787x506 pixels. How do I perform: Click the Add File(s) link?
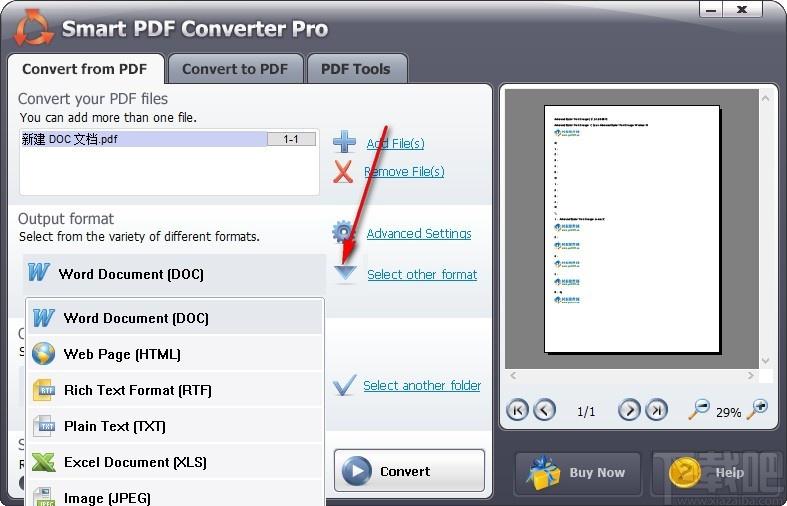tap(396, 144)
